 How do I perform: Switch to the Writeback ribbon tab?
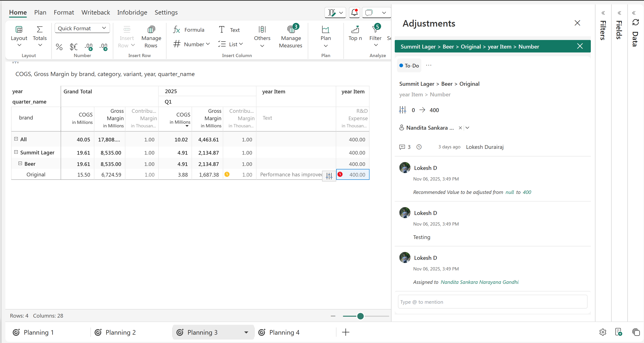pos(96,12)
